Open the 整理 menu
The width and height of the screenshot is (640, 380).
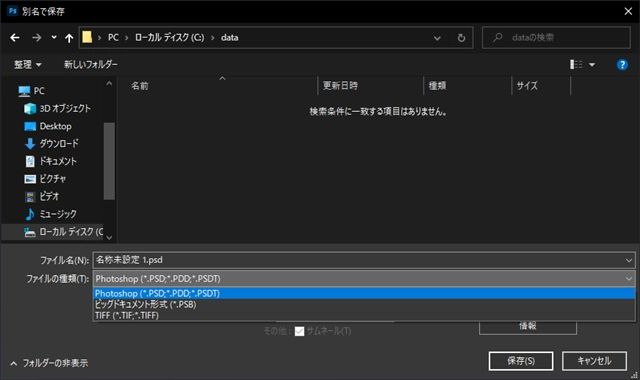[x=28, y=64]
